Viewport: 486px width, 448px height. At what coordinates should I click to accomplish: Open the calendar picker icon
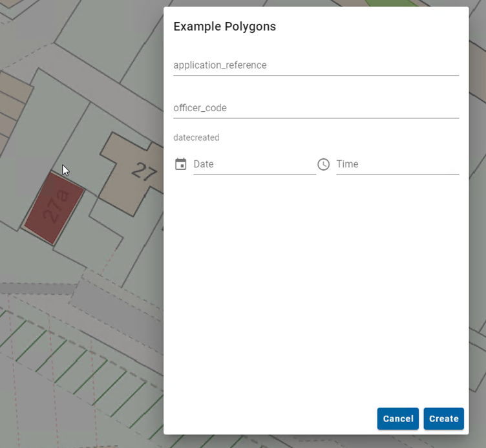coord(181,164)
